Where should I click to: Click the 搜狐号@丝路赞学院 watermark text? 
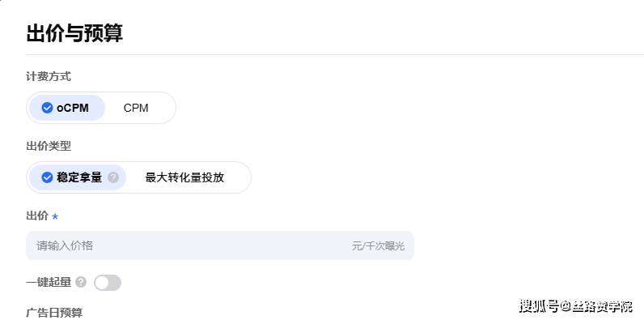(576, 306)
